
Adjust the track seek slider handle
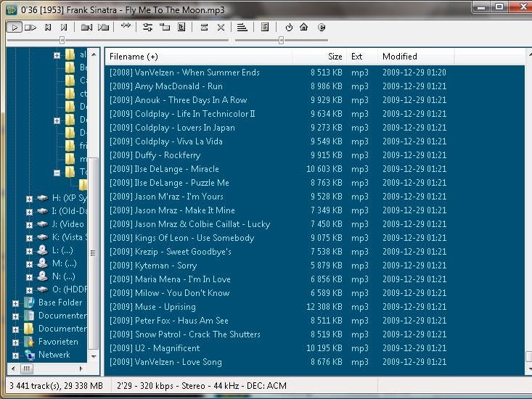point(62,41)
